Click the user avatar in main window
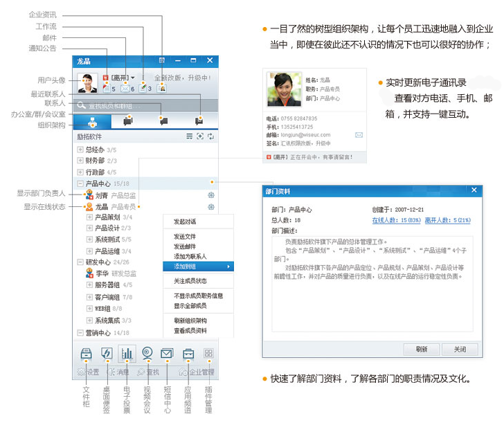Screen dimensions: 504x432 point(87,83)
